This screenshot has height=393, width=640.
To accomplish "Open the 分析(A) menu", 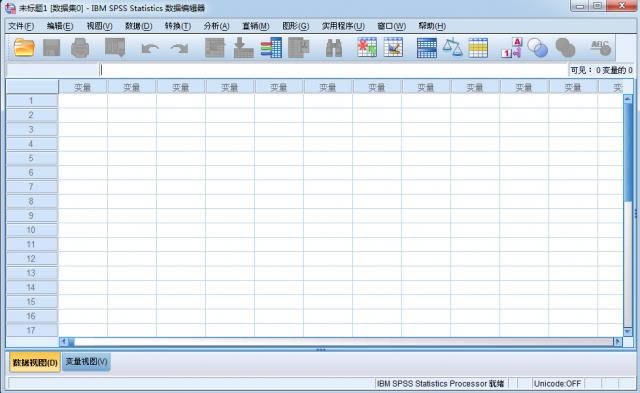I will 216,26.
